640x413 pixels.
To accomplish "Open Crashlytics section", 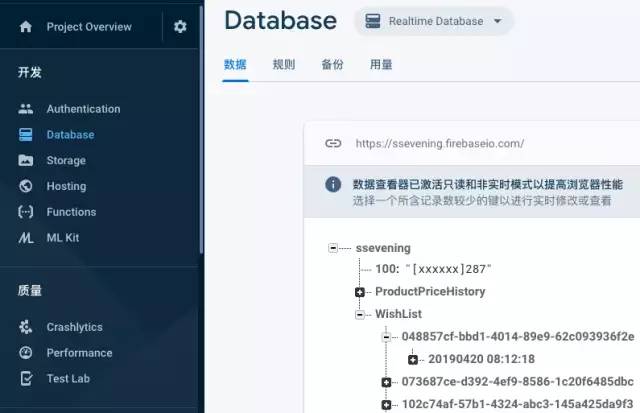I will coord(74,327).
